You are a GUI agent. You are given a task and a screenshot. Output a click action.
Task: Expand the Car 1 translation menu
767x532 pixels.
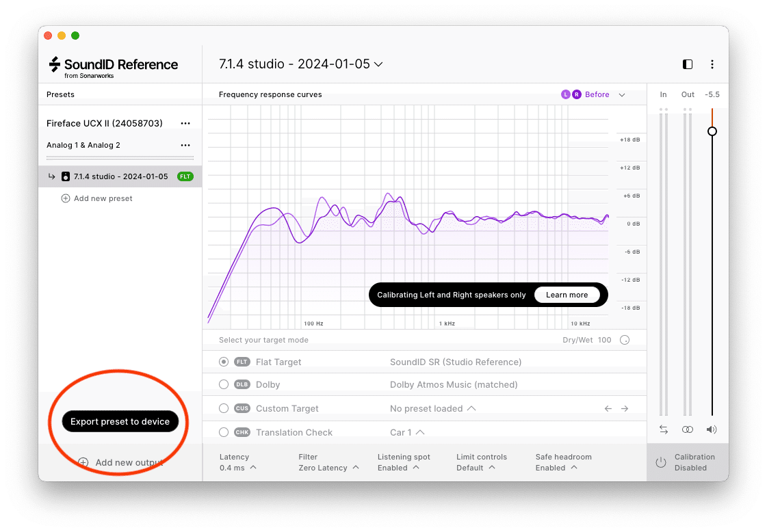pyautogui.click(x=407, y=432)
